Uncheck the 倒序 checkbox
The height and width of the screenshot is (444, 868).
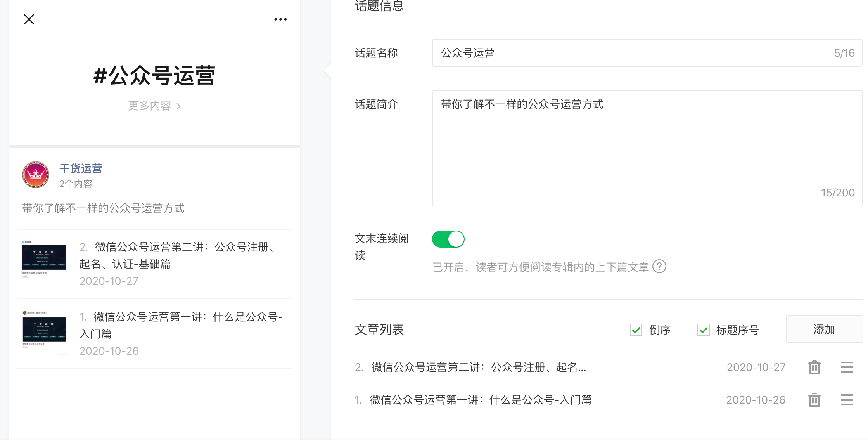coord(636,330)
